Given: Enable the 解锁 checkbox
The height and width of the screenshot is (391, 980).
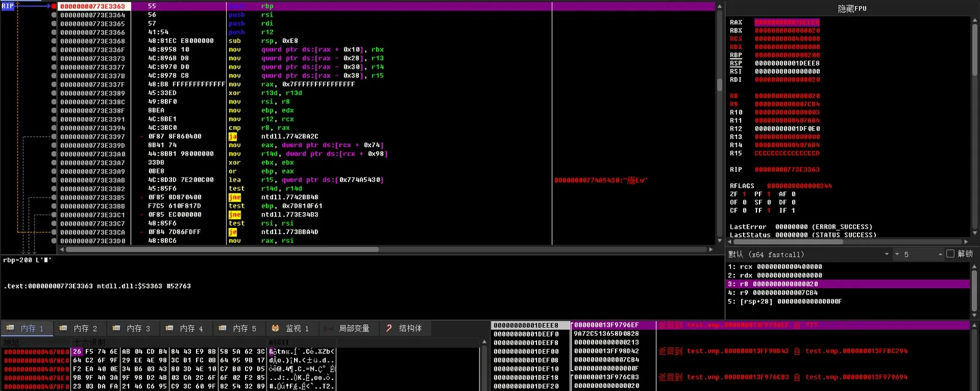Looking at the screenshot, I should pyautogui.click(x=950, y=254).
